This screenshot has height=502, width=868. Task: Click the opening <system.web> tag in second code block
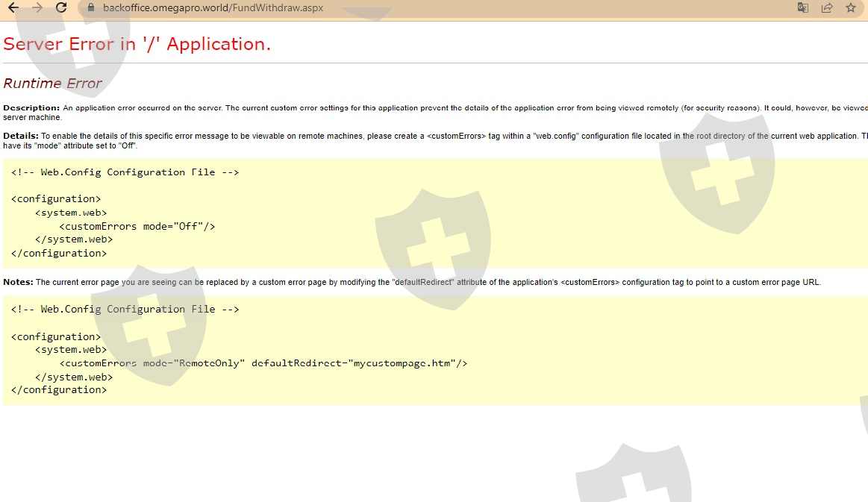pos(71,350)
